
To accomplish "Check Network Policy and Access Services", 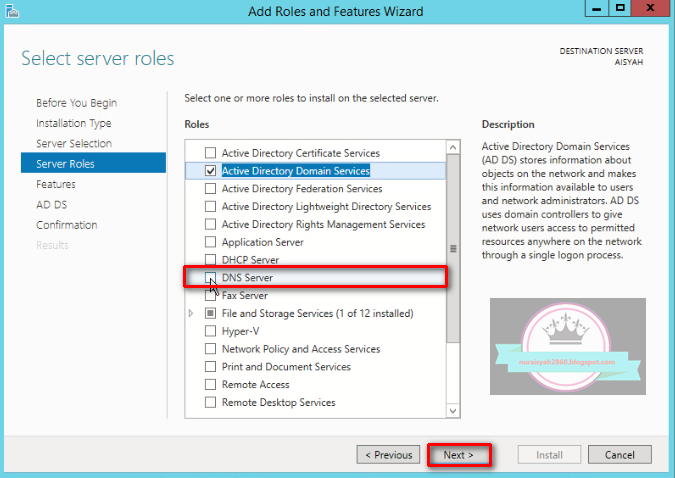I will 210,349.
